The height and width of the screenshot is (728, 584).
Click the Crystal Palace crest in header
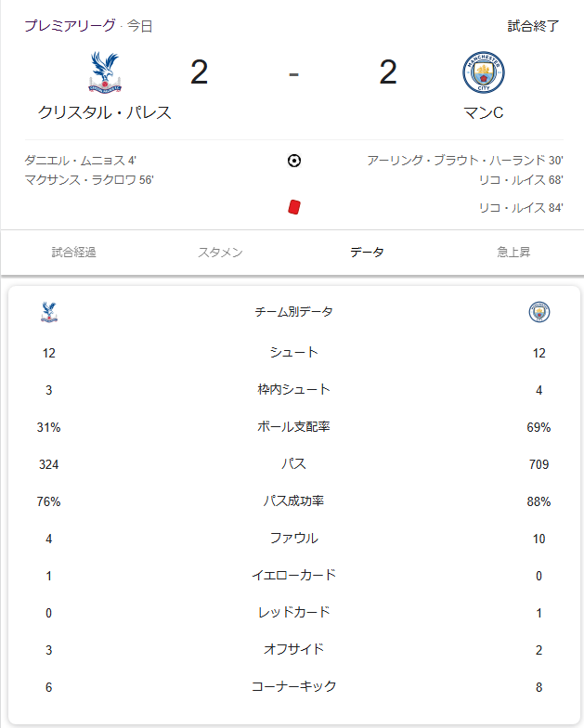(x=104, y=73)
